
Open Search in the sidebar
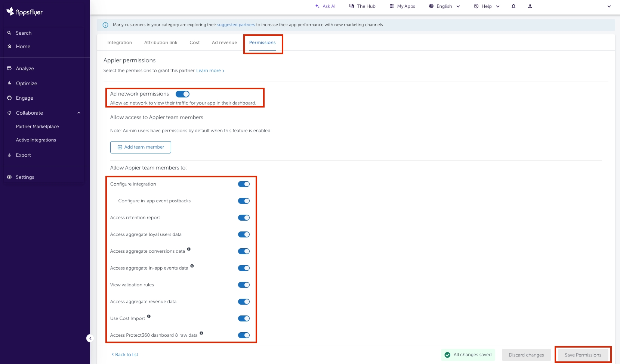point(24,33)
